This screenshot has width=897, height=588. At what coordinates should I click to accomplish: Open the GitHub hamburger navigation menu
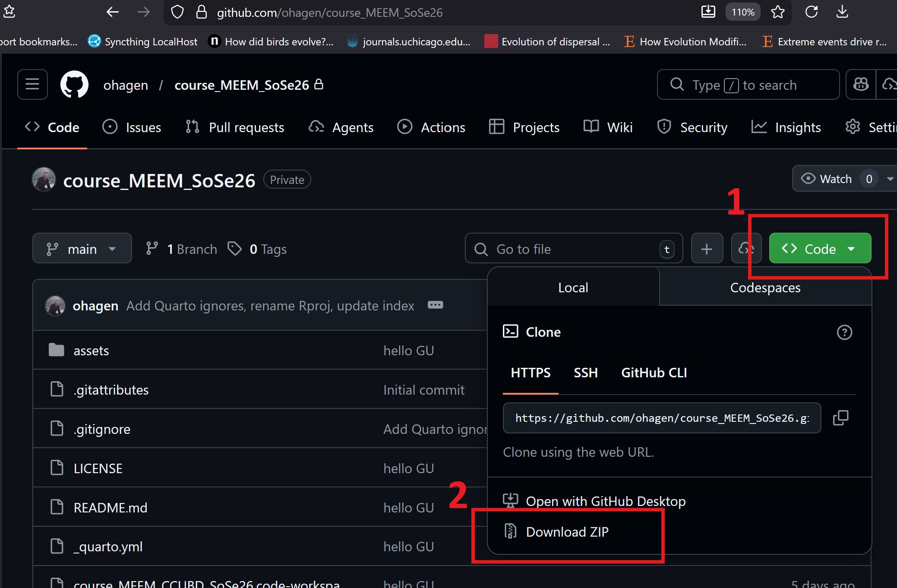(32, 85)
